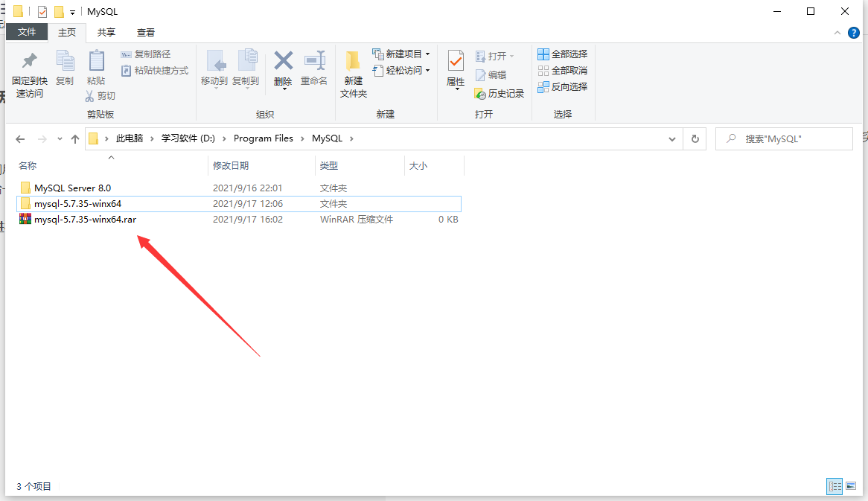Open file History

(x=500, y=94)
